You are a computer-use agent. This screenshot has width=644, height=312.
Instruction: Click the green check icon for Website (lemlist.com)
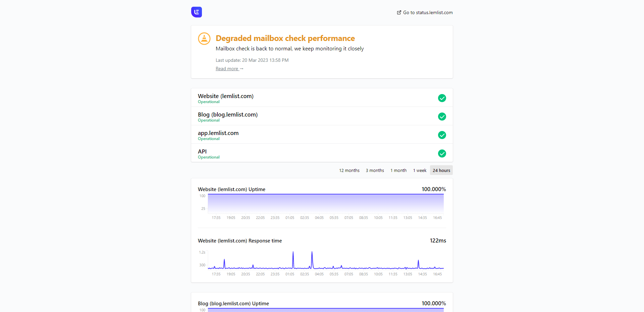(x=442, y=98)
